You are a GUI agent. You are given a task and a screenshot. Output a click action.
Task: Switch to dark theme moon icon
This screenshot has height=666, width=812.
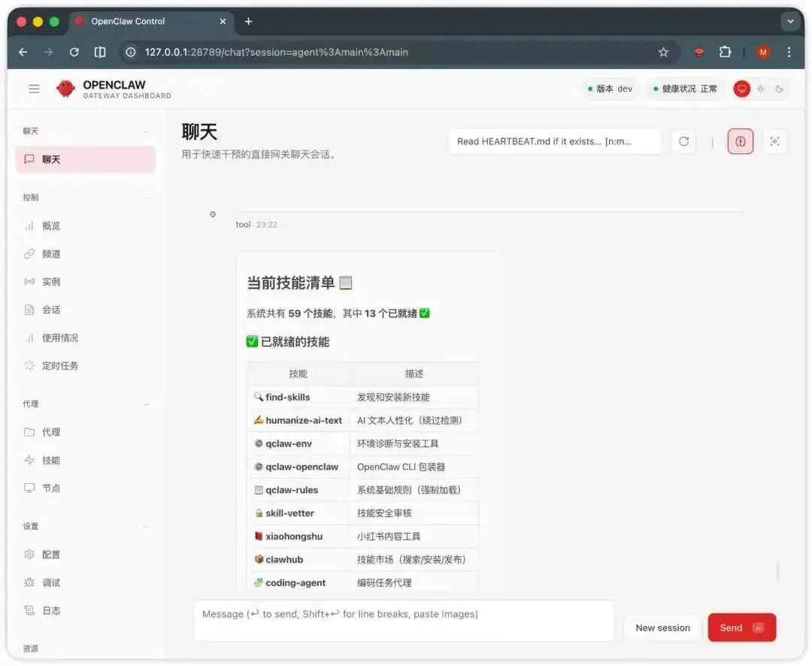(x=779, y=89)
